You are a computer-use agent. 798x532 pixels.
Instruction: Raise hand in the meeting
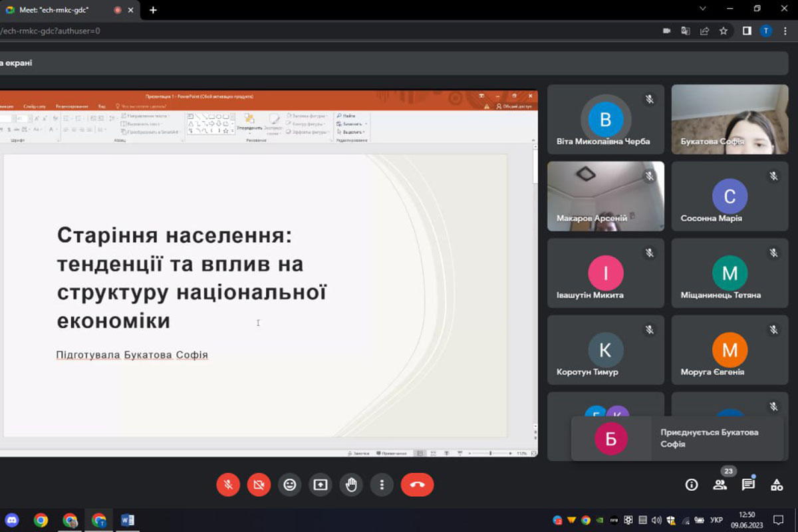click(351, 485)
